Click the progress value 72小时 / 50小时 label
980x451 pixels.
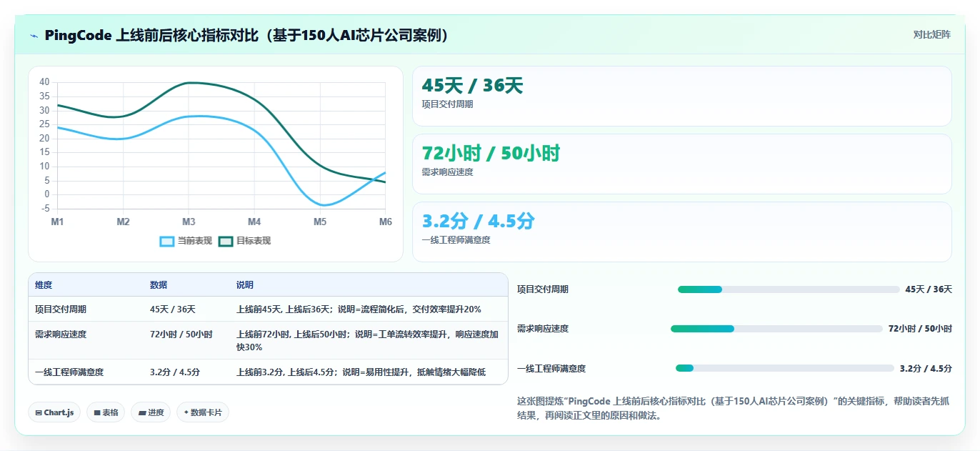pos(920,329)
